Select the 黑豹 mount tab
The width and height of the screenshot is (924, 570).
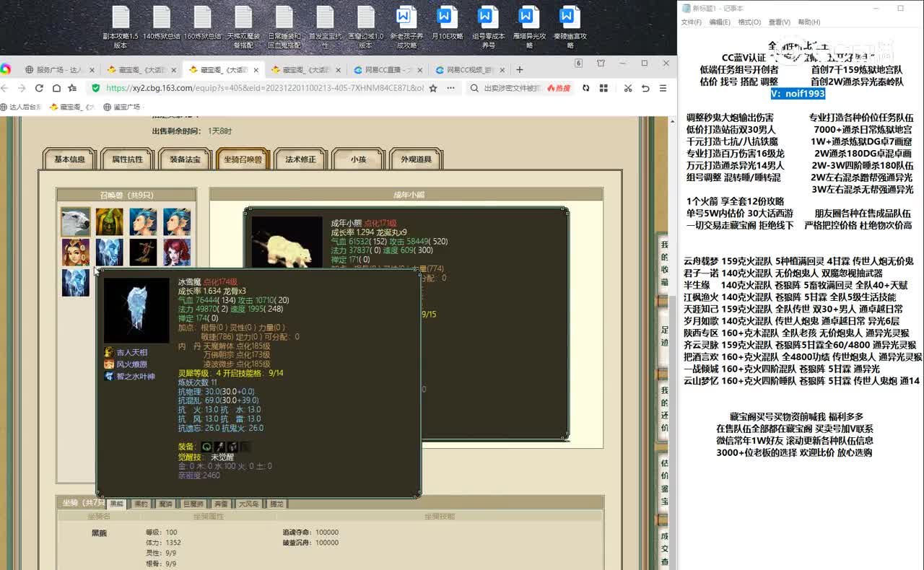pyautogui.click(x=141, y=504)
